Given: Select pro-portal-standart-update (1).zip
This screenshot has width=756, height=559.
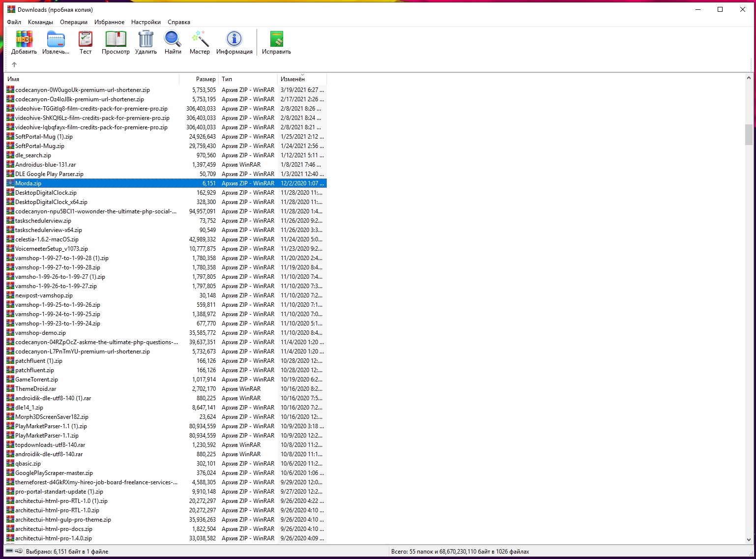Looking at the screenshot, I should click(x=166, y=492).
